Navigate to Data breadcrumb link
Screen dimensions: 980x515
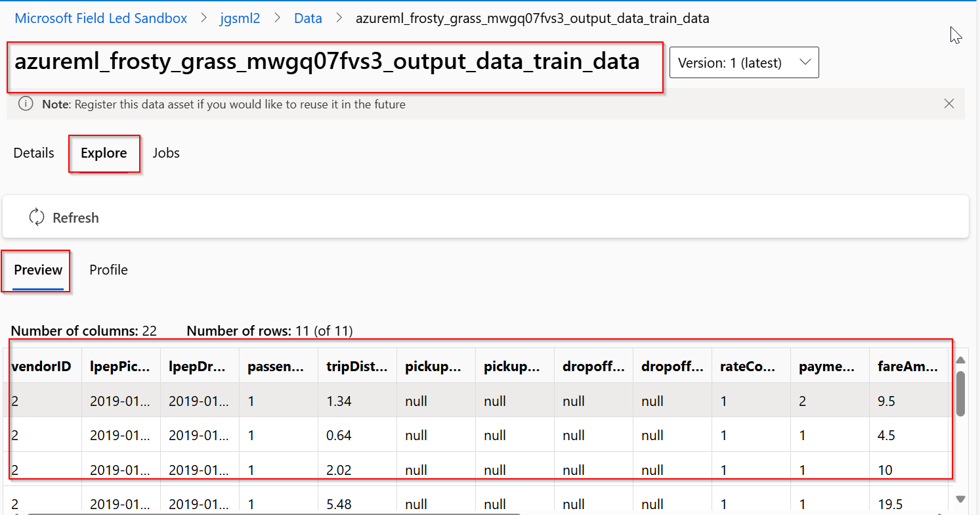[308, 18]
